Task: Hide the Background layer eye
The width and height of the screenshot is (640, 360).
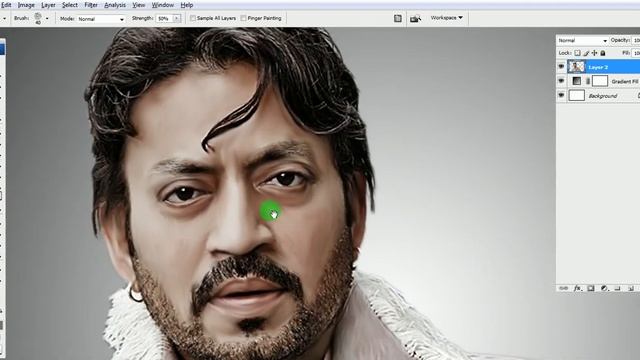Action: tap(561, 95)
